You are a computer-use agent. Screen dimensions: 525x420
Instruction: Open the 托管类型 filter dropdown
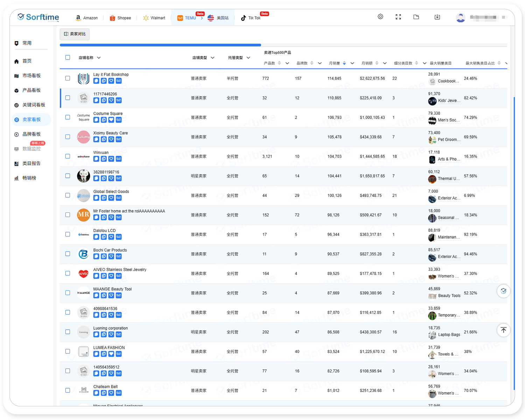pyautogui.click(x=248, y=58)
